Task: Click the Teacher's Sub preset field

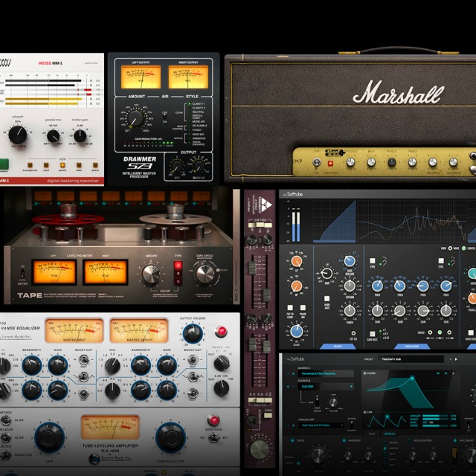Action: (412, 359)
